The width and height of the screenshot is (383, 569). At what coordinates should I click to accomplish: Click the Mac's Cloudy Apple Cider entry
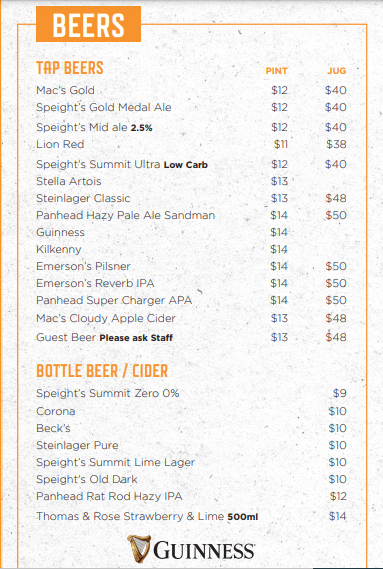coord(106,318)
